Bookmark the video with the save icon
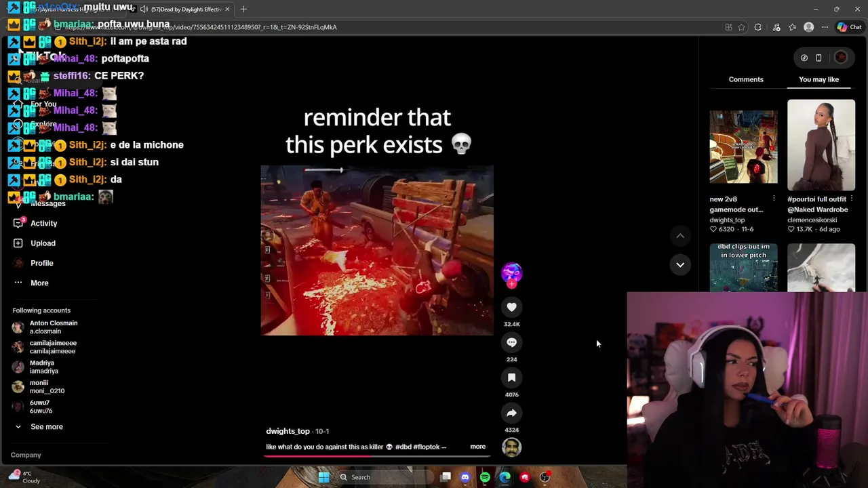This screenshot has width=868, height=488. point(511,378)
